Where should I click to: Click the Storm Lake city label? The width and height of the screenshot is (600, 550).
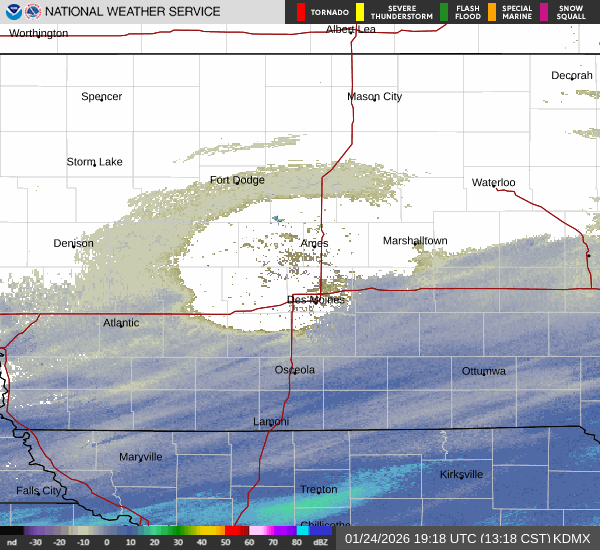(x=94, y=162)
